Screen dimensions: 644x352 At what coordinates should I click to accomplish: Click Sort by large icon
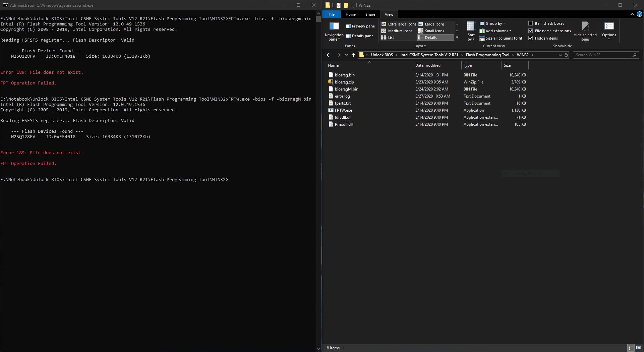click(x=471, y=26)
